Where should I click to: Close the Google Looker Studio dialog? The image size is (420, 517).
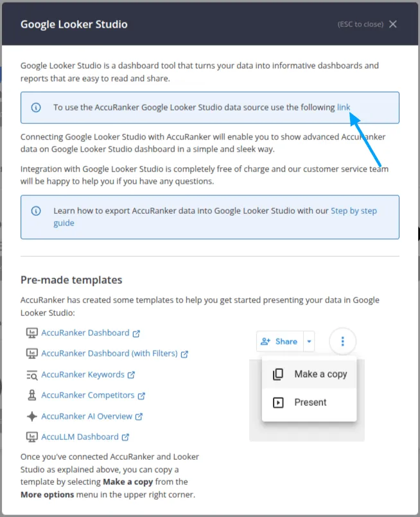click(393, 24)
